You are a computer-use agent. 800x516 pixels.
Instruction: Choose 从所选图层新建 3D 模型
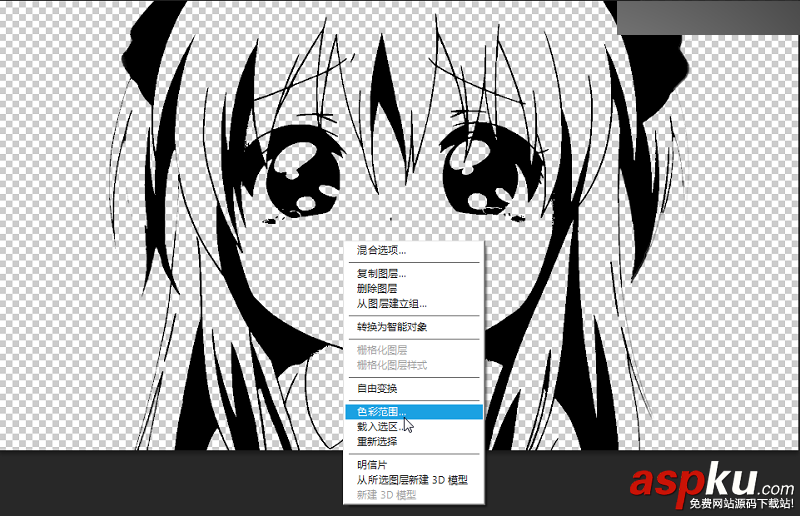pos(413,480)
